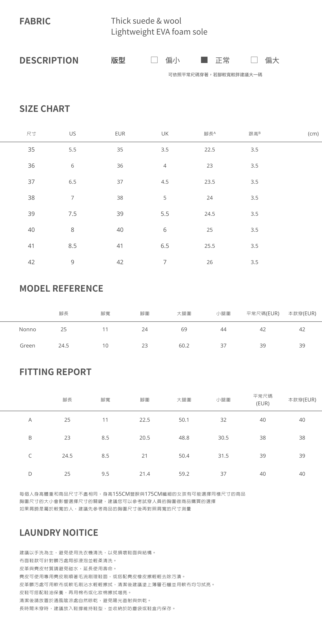Check the 偏小 checkbox

(x=154, y=60)
